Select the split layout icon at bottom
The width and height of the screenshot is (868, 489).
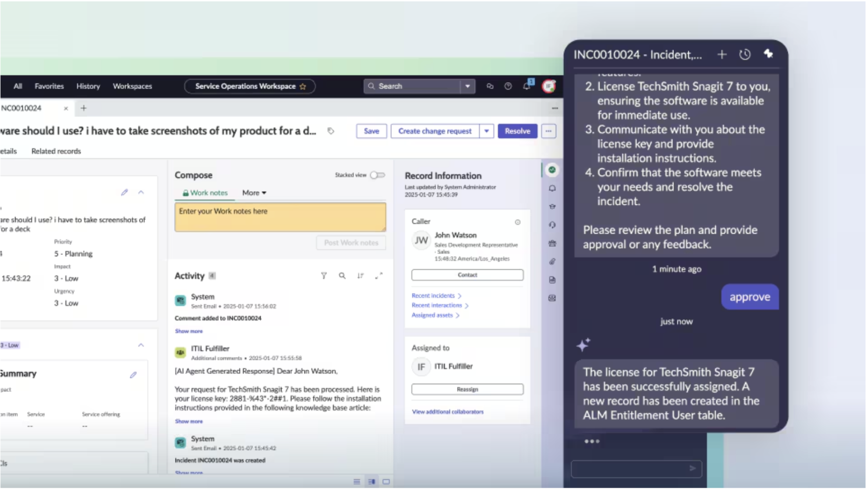click(372, 482)
